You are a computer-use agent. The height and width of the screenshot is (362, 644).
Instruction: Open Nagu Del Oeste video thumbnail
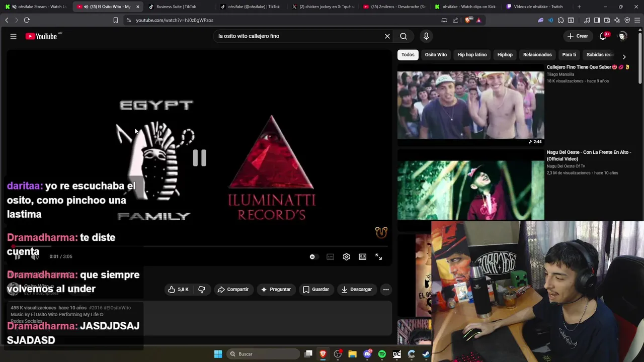[471, 190]
